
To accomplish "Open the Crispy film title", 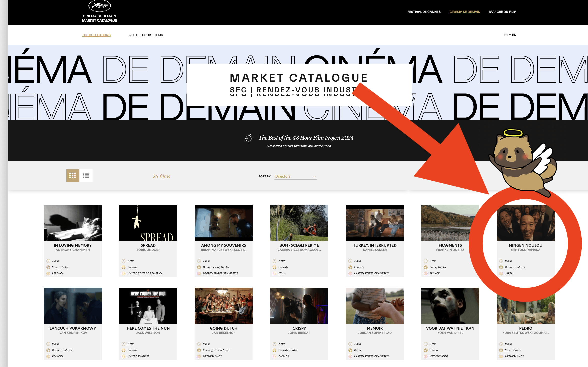I will click(x=299, y=328).
